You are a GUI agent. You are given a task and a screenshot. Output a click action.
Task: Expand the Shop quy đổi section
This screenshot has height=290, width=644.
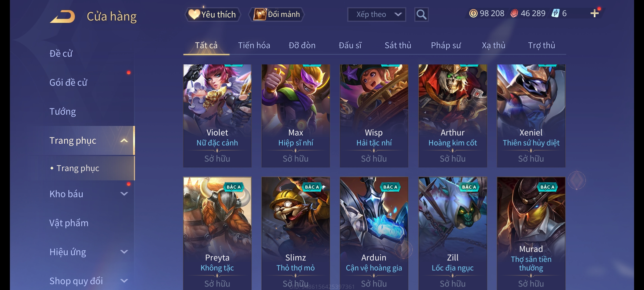click(x=124, y=281)
